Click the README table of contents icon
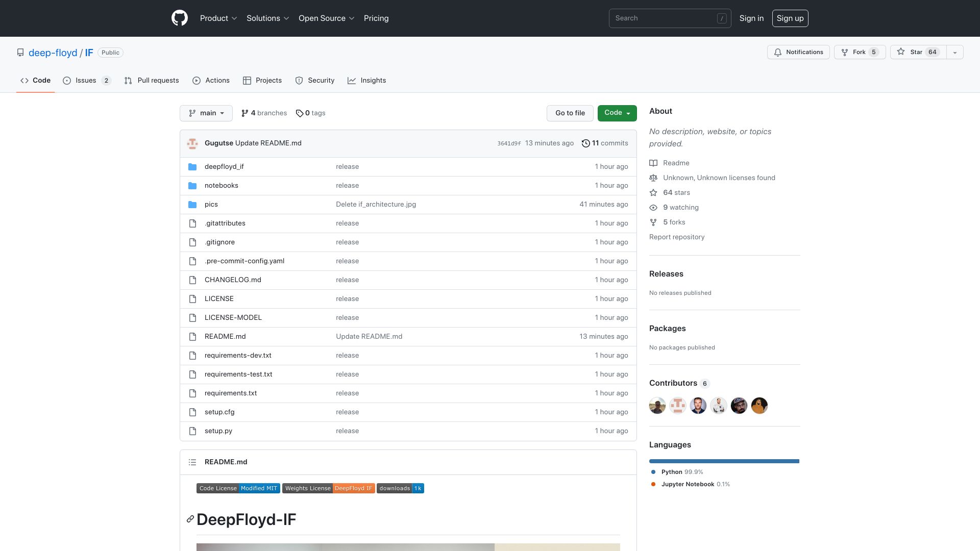Viewport: 980px width, 551px height. tap(192, 462)
